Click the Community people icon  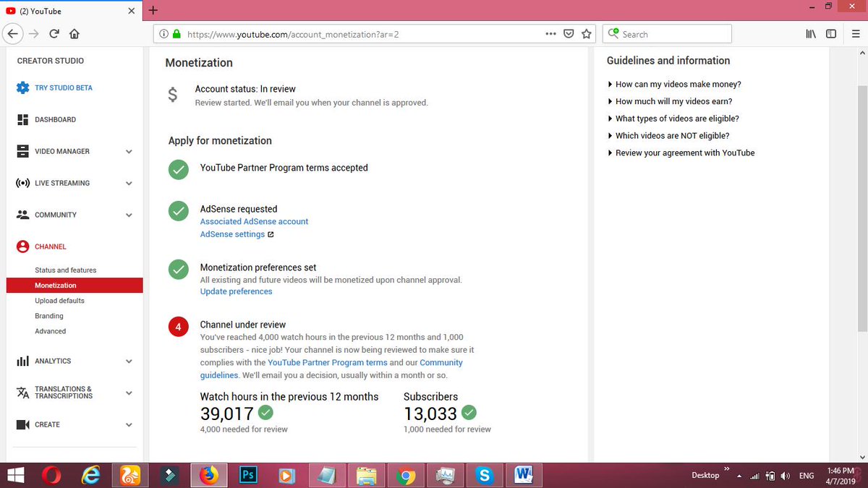click(22, 215)
